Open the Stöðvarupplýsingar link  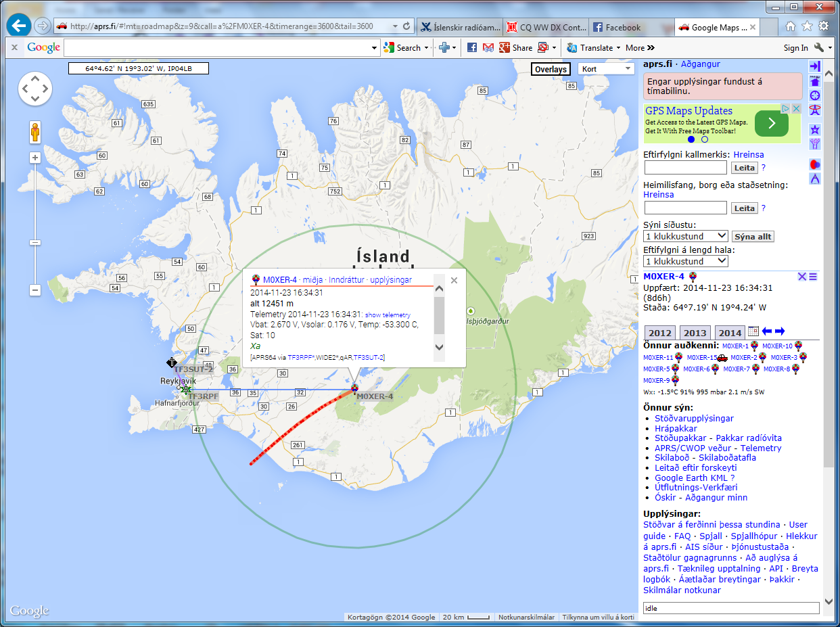point(694,419)
